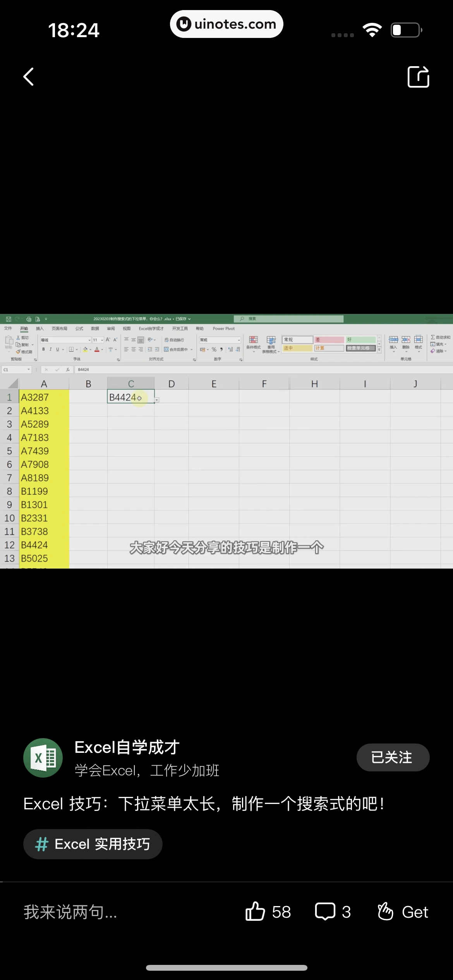Image resolution: width=453 pixels, height=980 pixels.
Task: Open the dropdown arrow beside cell C1
Action: [157, 400]
